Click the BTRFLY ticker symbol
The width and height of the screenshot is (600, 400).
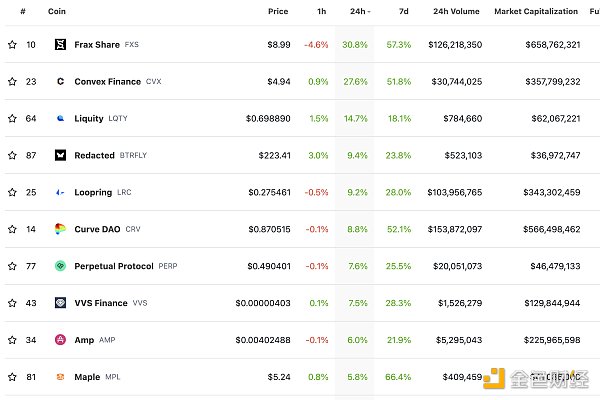pyautogui.click(x=133, y=155)
